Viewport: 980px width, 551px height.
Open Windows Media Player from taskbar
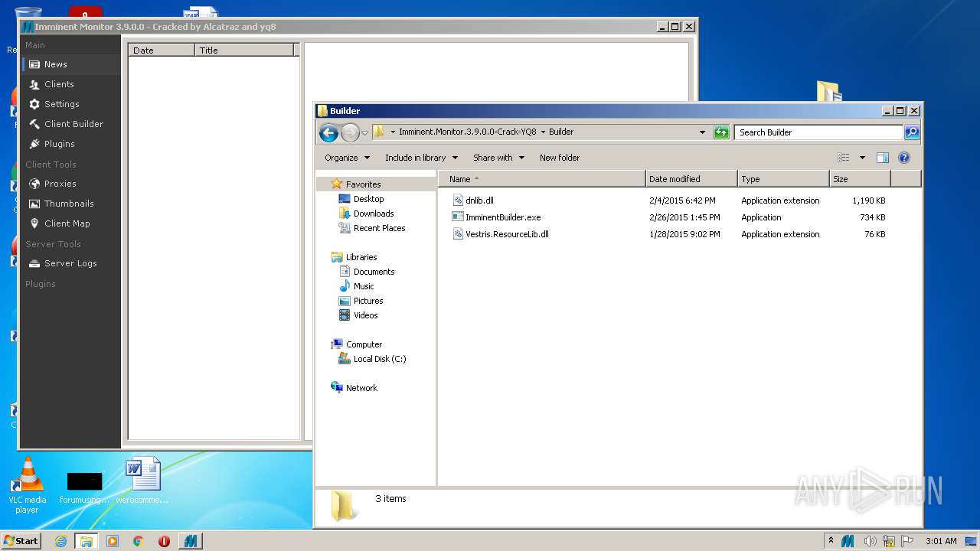pos(113,541)
